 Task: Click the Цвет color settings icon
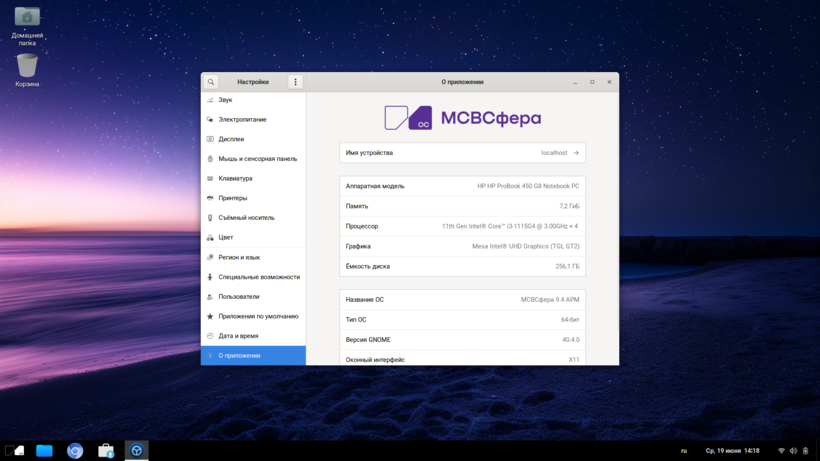click(x=210, y=238)
